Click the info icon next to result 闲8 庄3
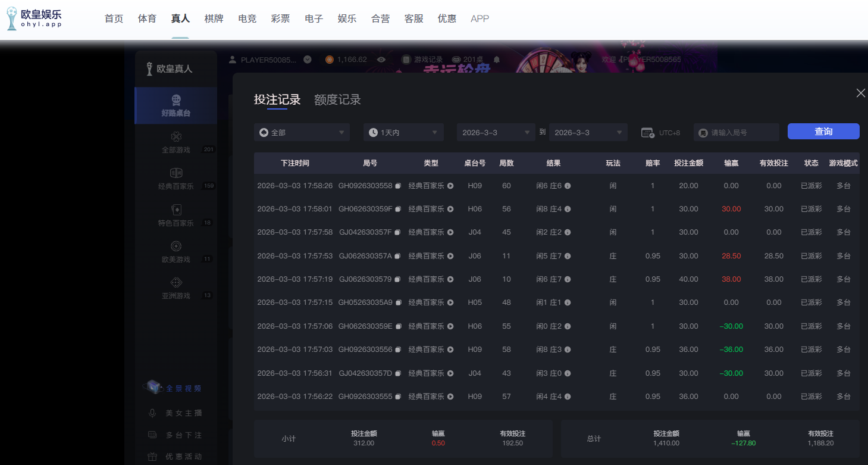The width and height of the screenshot is (868, 465). click(568, 349)
